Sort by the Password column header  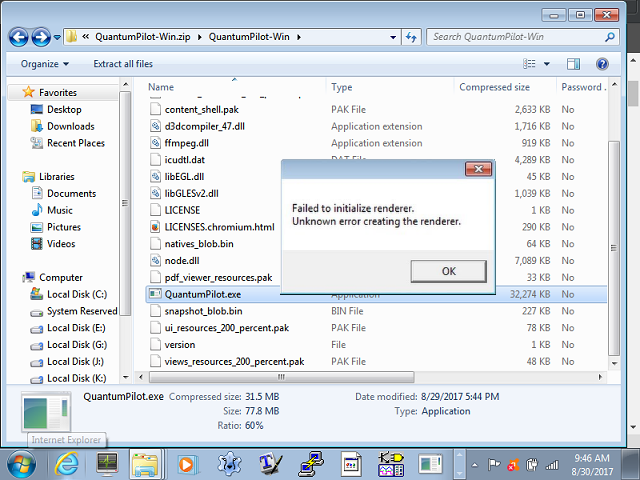582,87
